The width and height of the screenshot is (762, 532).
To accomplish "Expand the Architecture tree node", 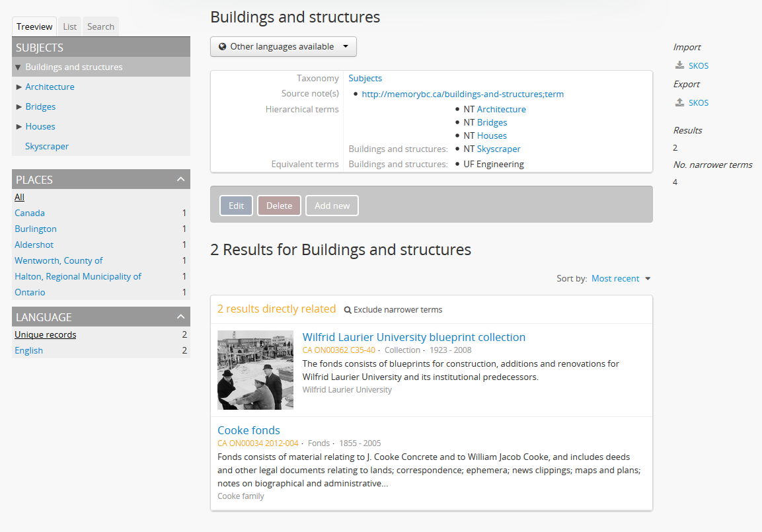I will [17, 87].
